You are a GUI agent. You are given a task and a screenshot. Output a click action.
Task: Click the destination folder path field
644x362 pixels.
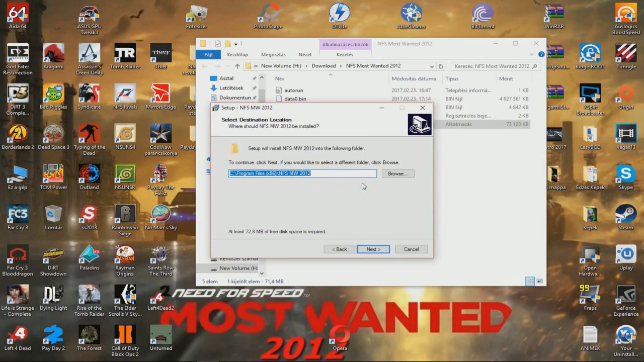pyautogui.click(x=302, y=173)
